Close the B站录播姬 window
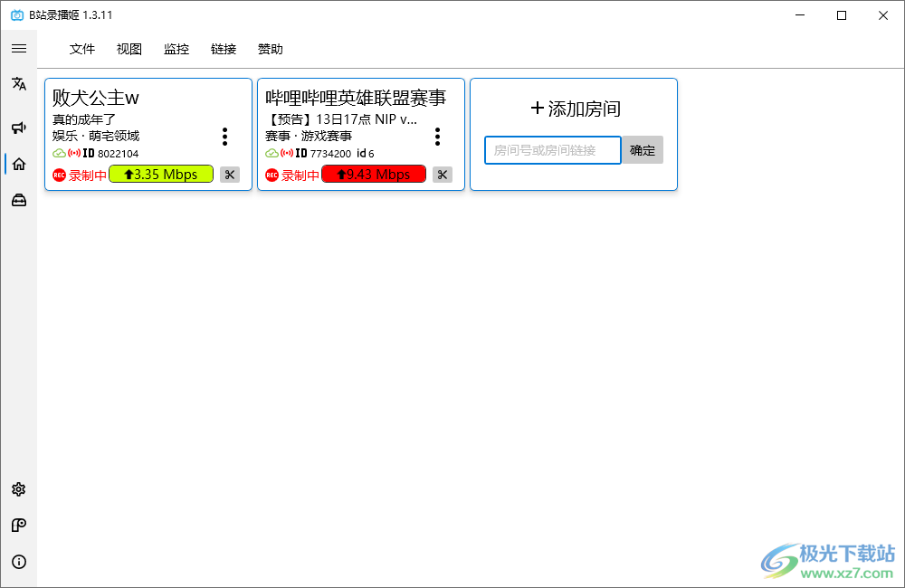905x588 pixels. pyautogui.click(x=883, y=15)
